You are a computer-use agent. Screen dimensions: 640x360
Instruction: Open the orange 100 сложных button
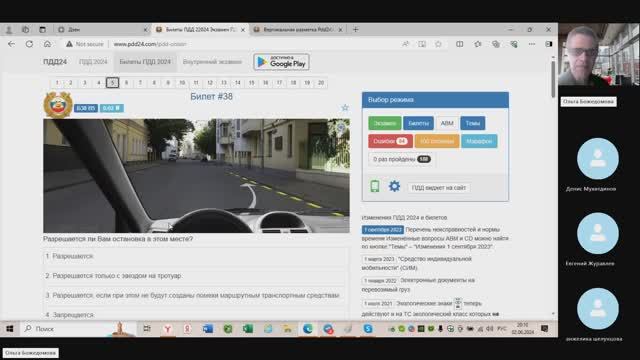[x=437, y=141]
